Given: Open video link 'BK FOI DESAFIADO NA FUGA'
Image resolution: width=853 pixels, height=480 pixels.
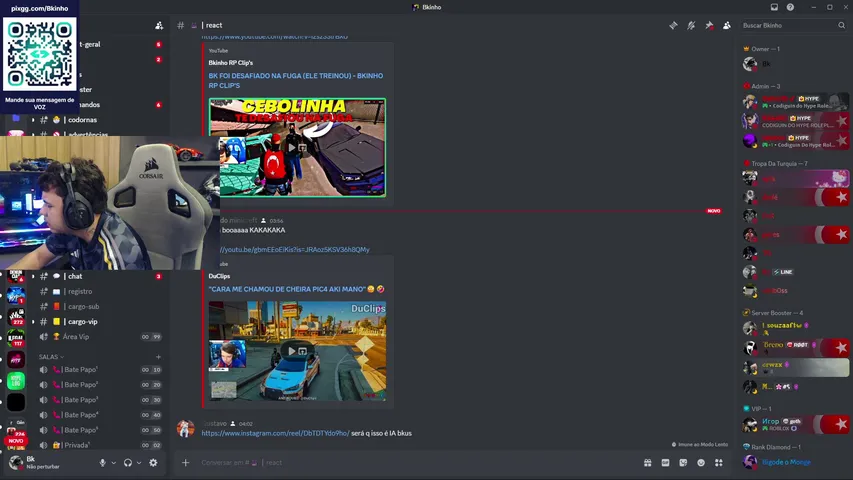Looking at the screenshot, I should tap(295, 81).
